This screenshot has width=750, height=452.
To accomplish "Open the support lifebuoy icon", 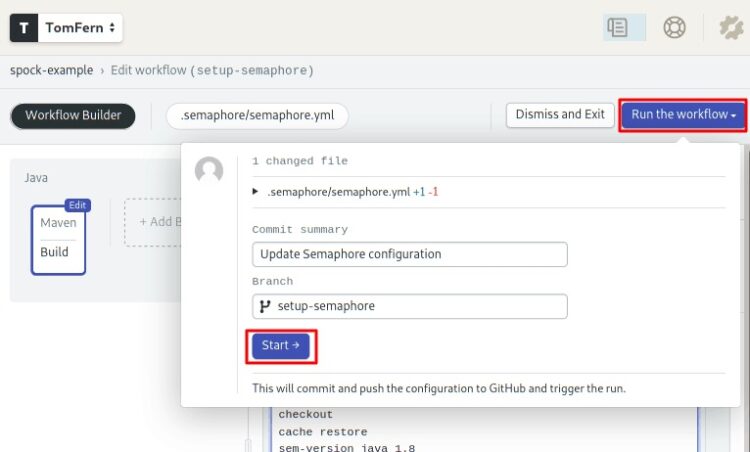I will 674,27.
